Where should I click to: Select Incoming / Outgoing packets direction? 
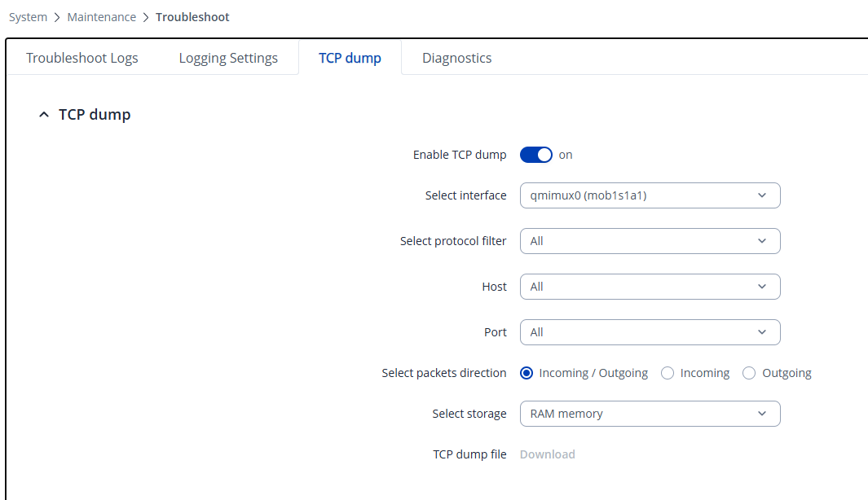click(526, 373)
